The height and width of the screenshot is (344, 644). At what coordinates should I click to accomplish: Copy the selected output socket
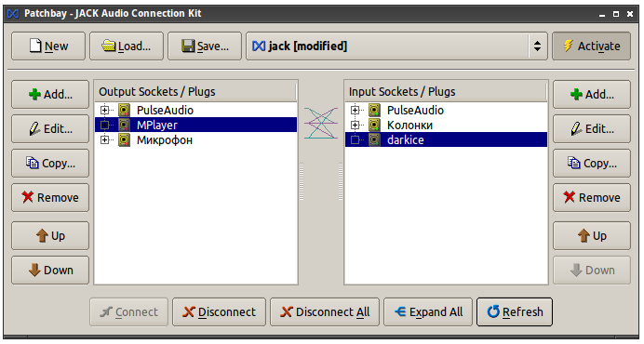tap(50, 164)
